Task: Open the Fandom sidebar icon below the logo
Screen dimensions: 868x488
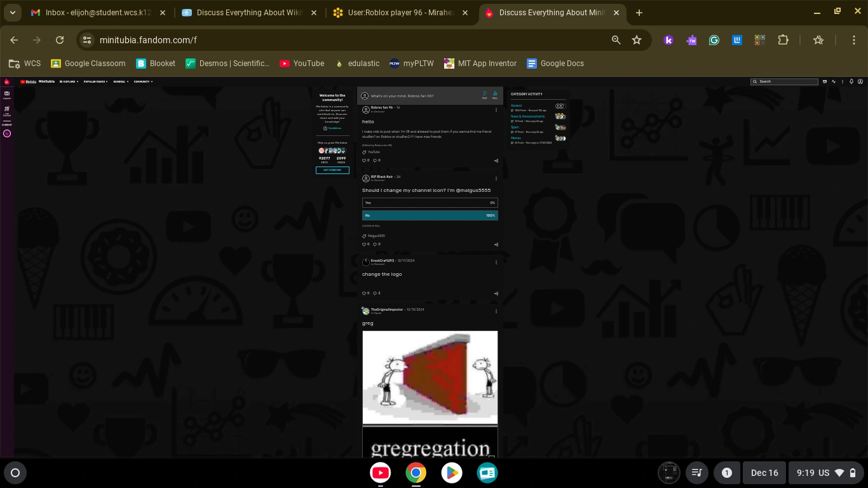Action: point(7,95)
